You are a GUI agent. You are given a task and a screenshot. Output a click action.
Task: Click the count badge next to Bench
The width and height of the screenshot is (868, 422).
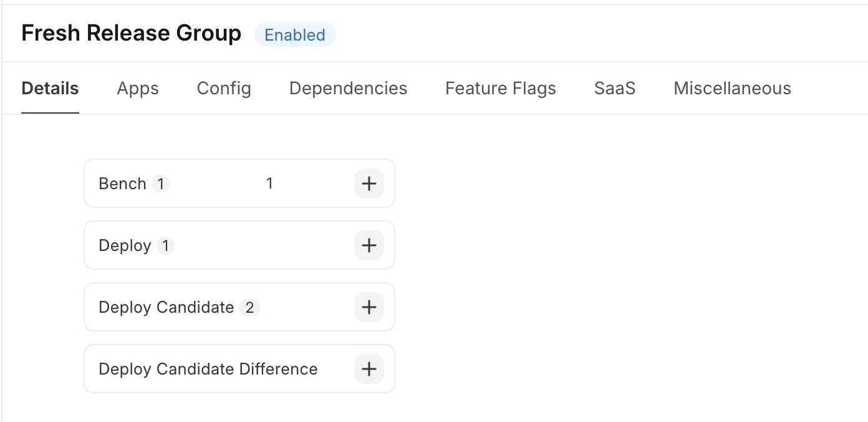[x=161, y=184]
